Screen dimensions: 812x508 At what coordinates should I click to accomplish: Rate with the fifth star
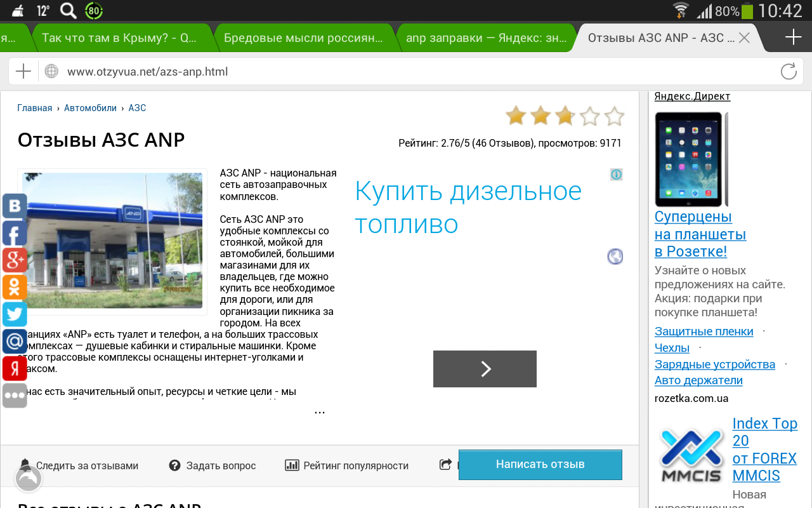pyautogui.click(x=613, y=116)
